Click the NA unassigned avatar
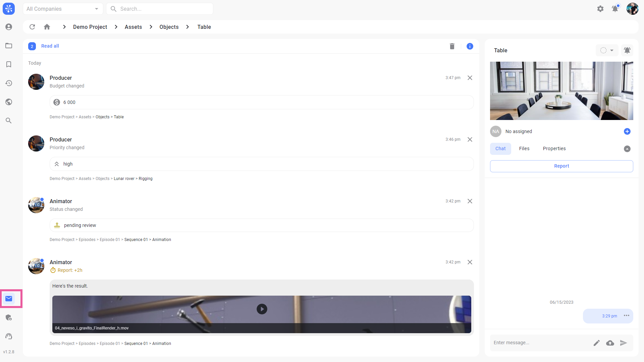This screenshot has height=362, width=644. [496, 131]
